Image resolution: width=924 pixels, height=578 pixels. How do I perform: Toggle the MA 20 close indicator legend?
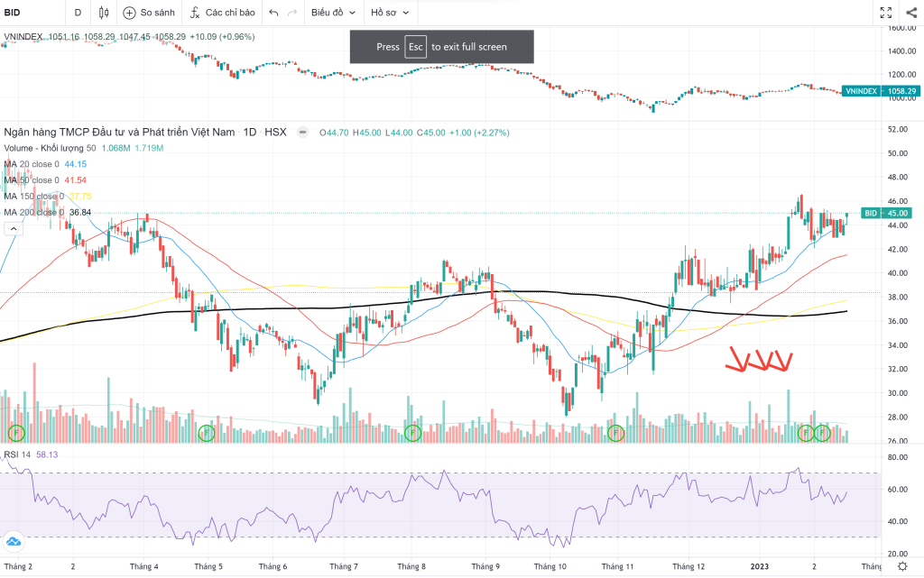coord(32,164)
